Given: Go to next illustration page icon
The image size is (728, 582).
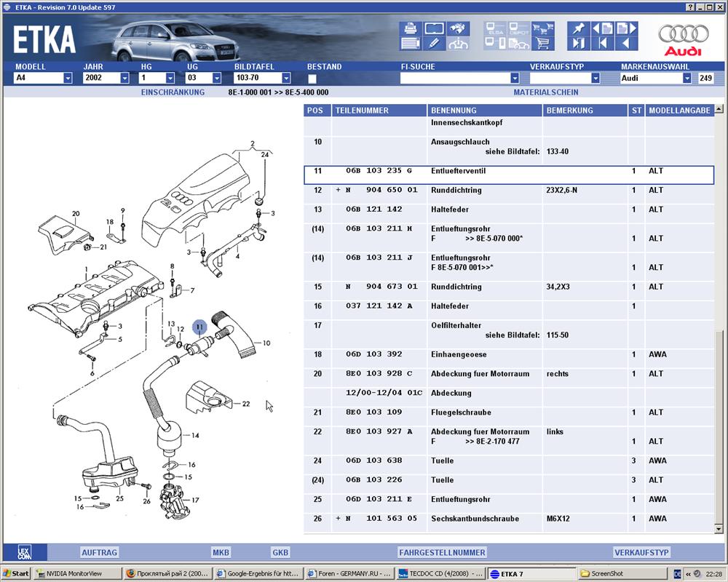Looking at the screenshot, I should point(626,29).
